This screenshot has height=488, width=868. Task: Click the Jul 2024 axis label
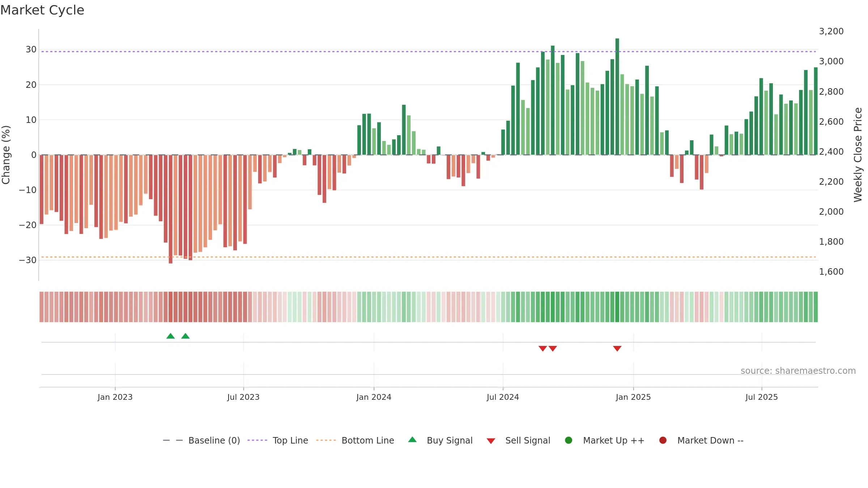503,397
